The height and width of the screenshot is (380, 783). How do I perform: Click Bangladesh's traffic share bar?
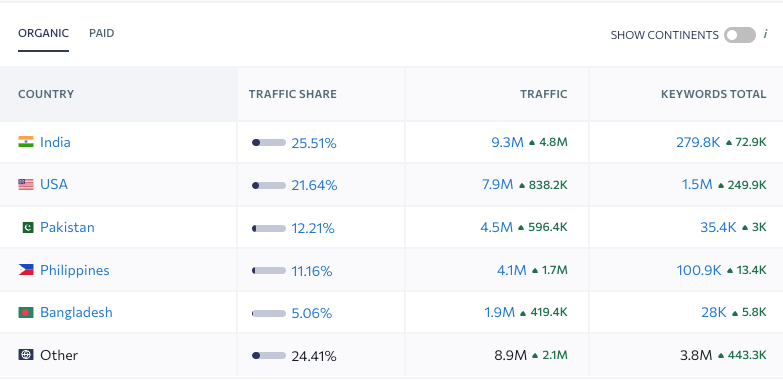point(269,314)
